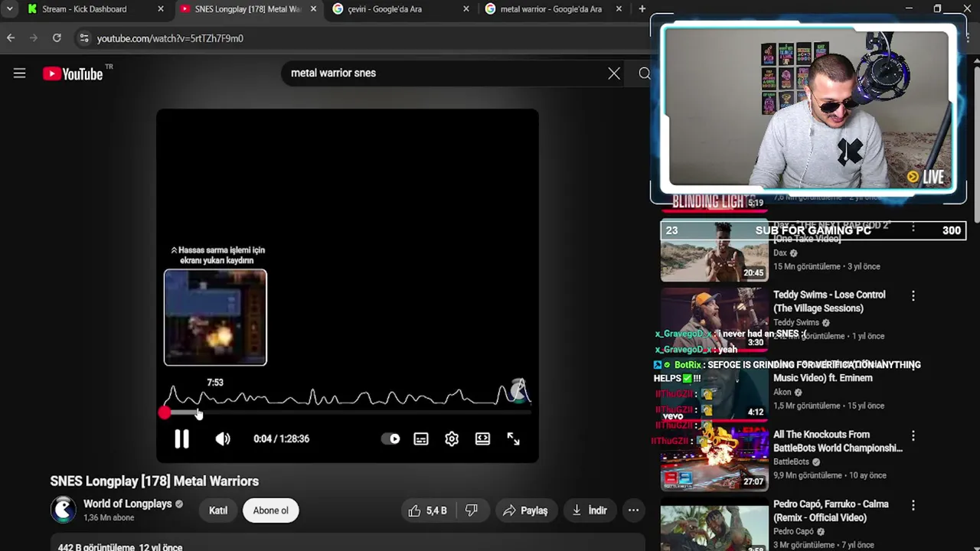The width and height of the screenshot is (980, 551).
Task: Click the red progress bar scrubber
Action: click(165, 413)
